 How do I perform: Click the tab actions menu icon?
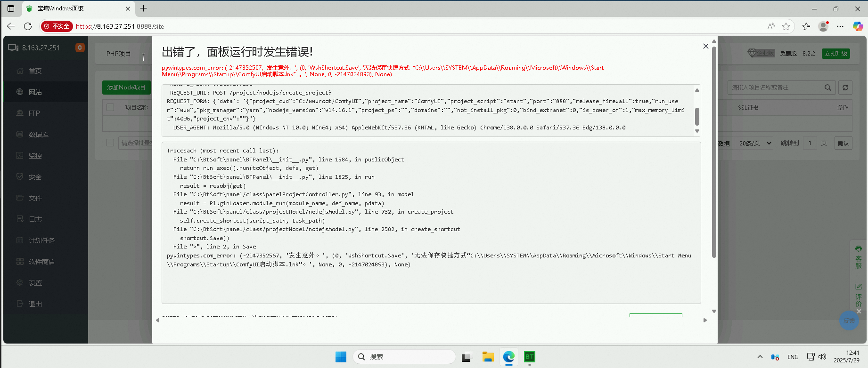click(11, 8)
